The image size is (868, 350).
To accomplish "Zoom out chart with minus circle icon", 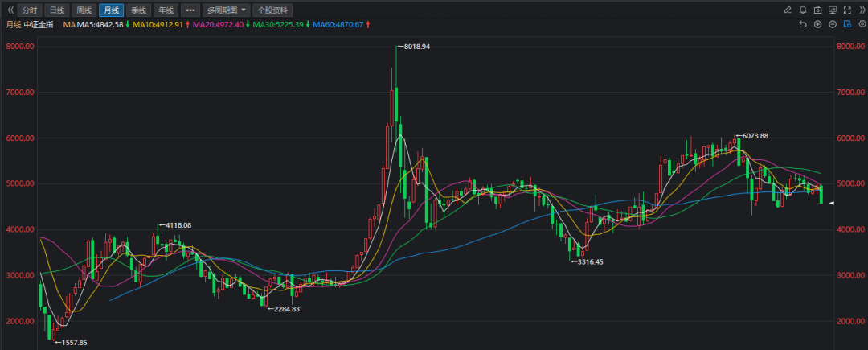I will pyautogui.click(x=833, y=24).
